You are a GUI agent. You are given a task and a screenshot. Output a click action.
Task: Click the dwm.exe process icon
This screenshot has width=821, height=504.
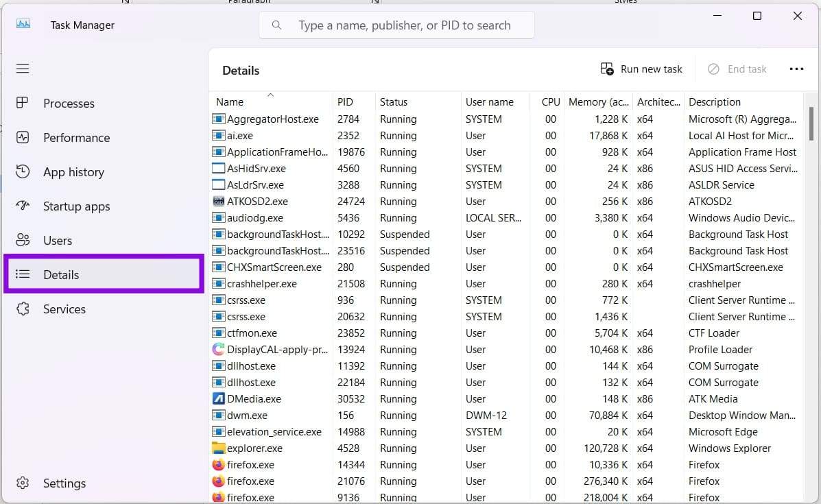point(218,415)
